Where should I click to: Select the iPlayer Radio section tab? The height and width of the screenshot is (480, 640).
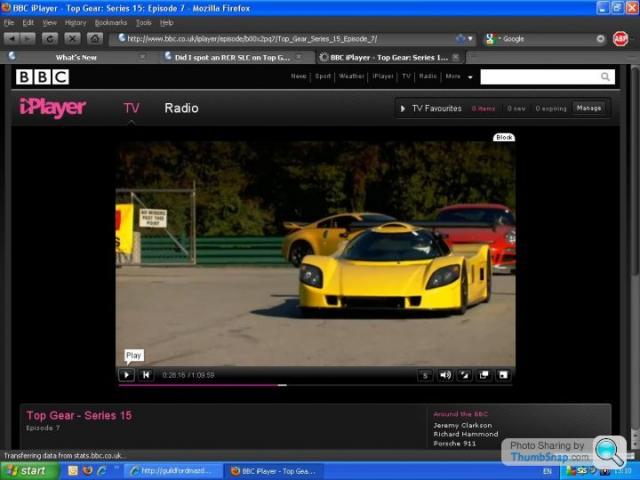click(x=181, y=108)
